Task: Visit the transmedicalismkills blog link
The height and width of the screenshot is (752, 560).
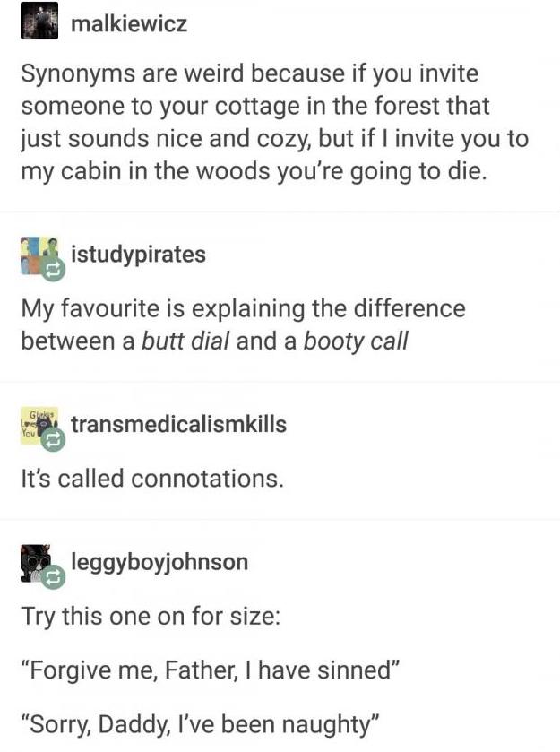Action: (x=179, y=425)
